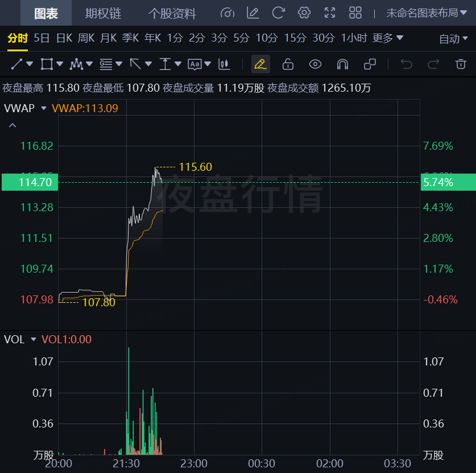Screen dimensions: 476x473
Task: Open the chart grid layout icon
Action: [x=355, y=13]
